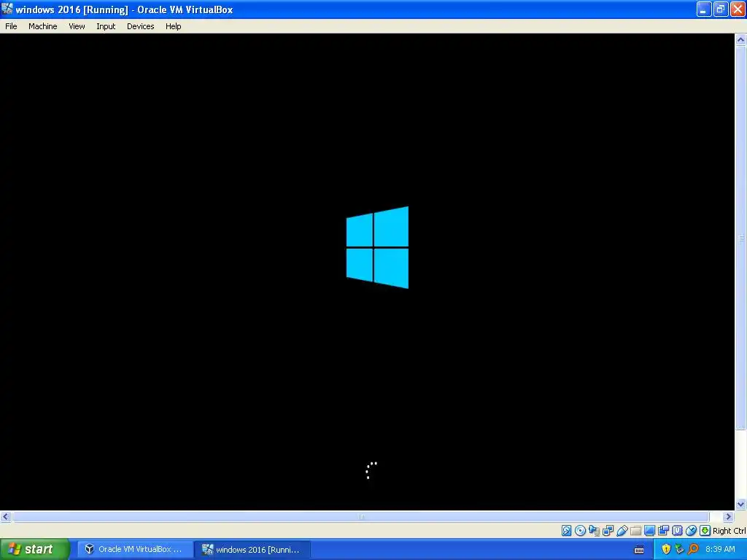Click the vertical scrollbar down arrow

pyautogui.click(x=740, y=505)
